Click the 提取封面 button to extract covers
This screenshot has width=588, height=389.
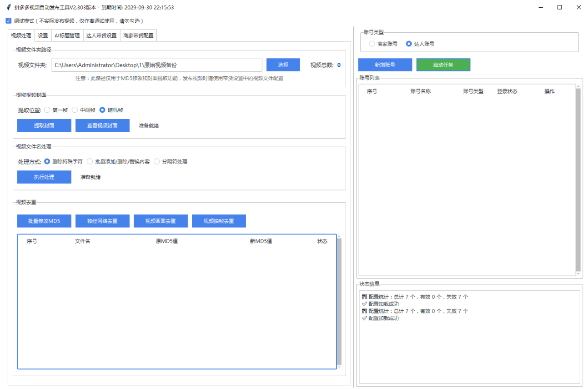44,125
